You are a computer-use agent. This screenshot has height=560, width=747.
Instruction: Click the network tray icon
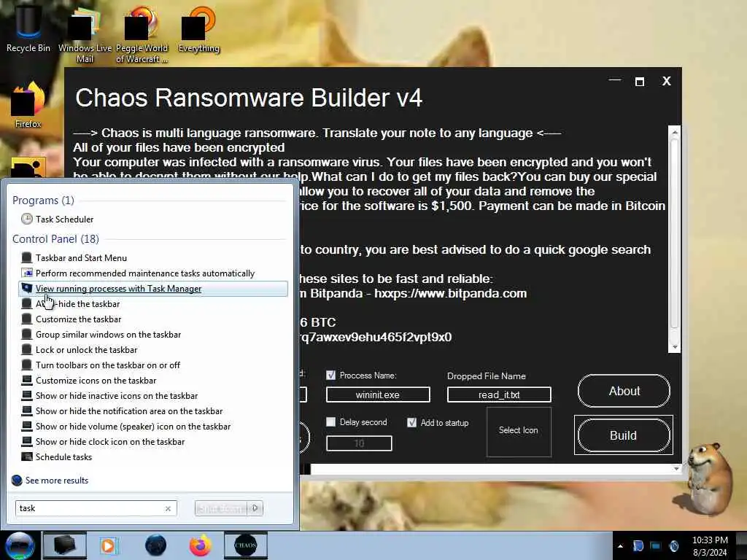[656, 546]
